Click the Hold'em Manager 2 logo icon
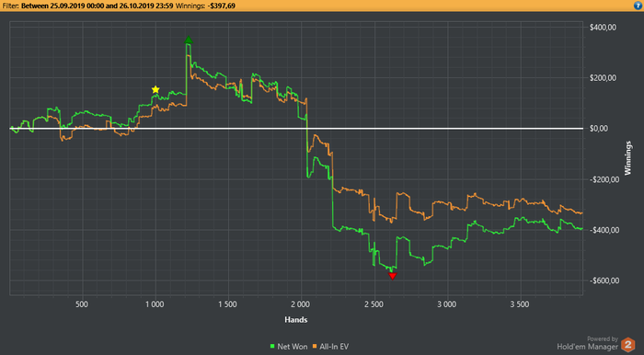Viewport: 644px width, 355px height. pyautogui.click(x=628, y=344)
